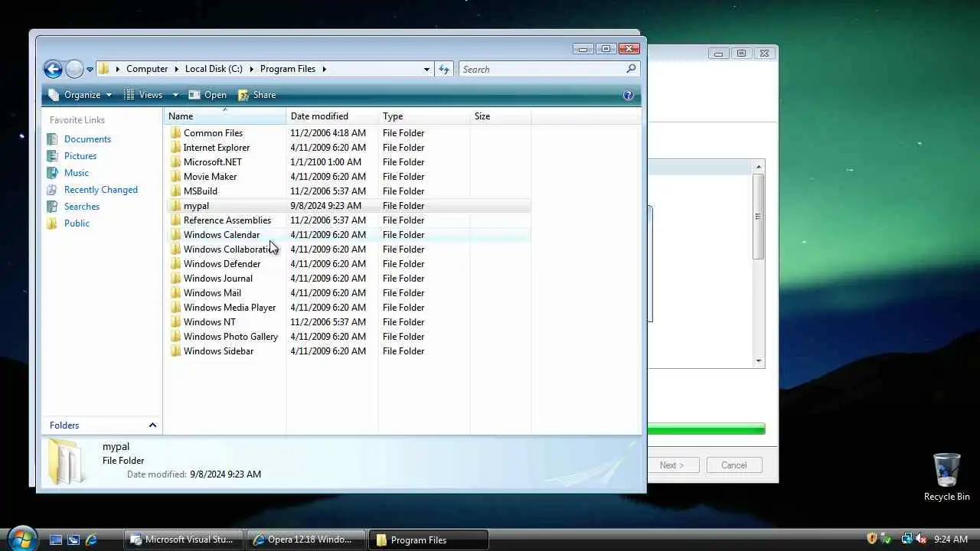Select Program Files in breadcrumb
The image size is (980, 551).
click(x=288, y=69)
